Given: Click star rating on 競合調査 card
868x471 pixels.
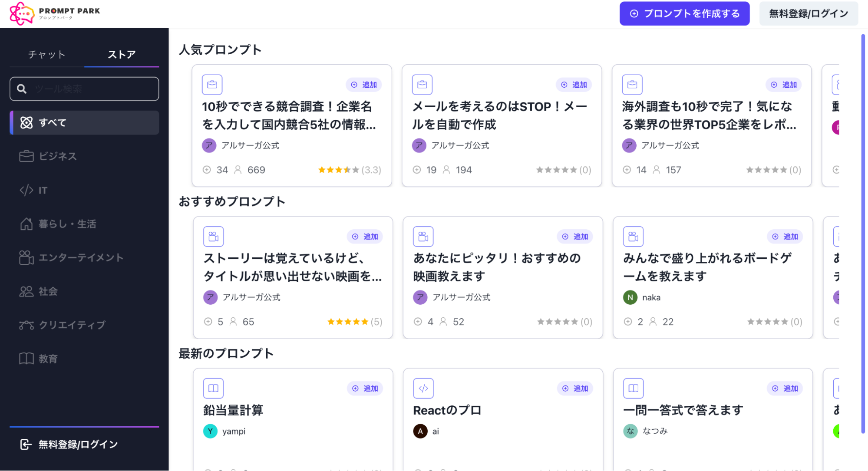Looking at the screenshot, I should pos(338,170).
